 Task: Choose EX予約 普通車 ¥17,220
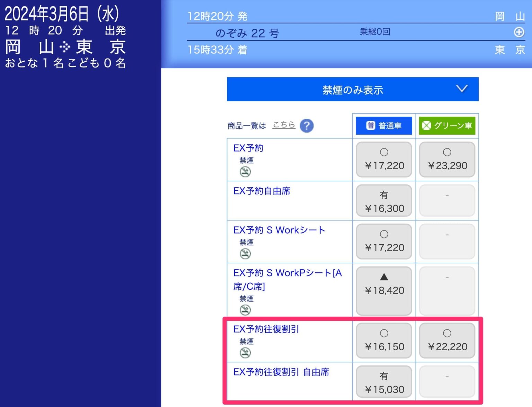pyautogui.click(x=384, y=160)
